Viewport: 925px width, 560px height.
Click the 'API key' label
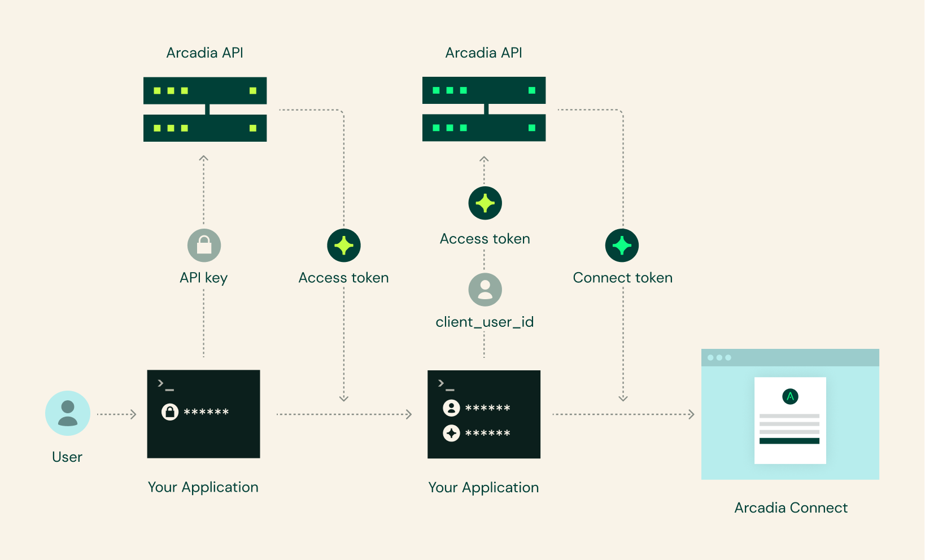click(203, 278)
